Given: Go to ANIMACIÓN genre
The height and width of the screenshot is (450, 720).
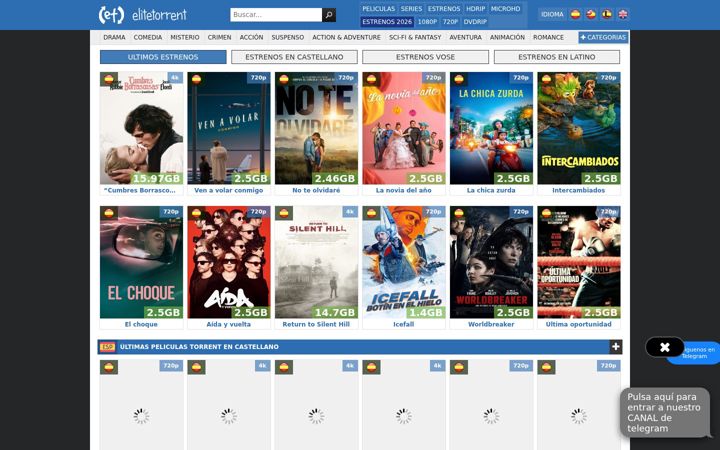Looking at the screenshot, I should pyautogui.click(x=507, y=37).
